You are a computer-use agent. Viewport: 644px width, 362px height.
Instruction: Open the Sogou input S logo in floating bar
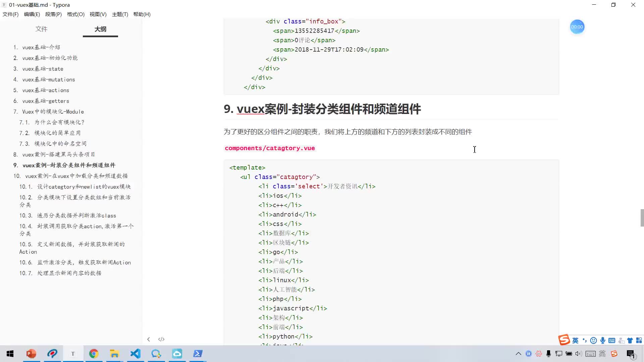(x=564, y=340)
